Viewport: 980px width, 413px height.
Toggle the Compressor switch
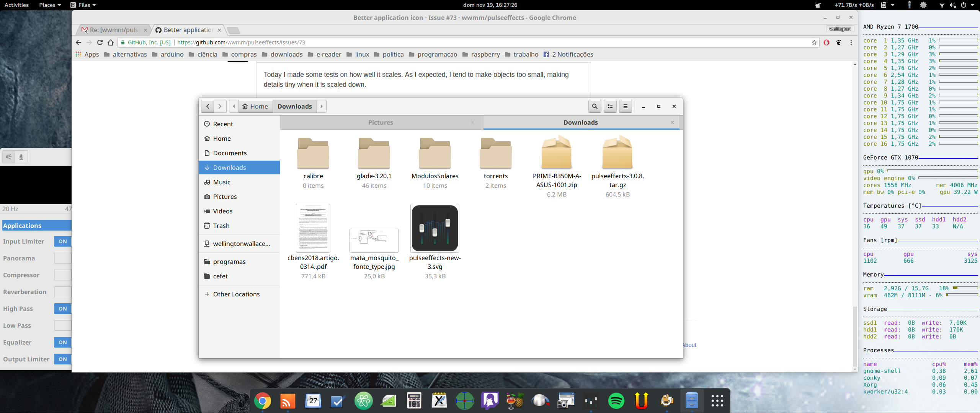[x=63, y=275]
